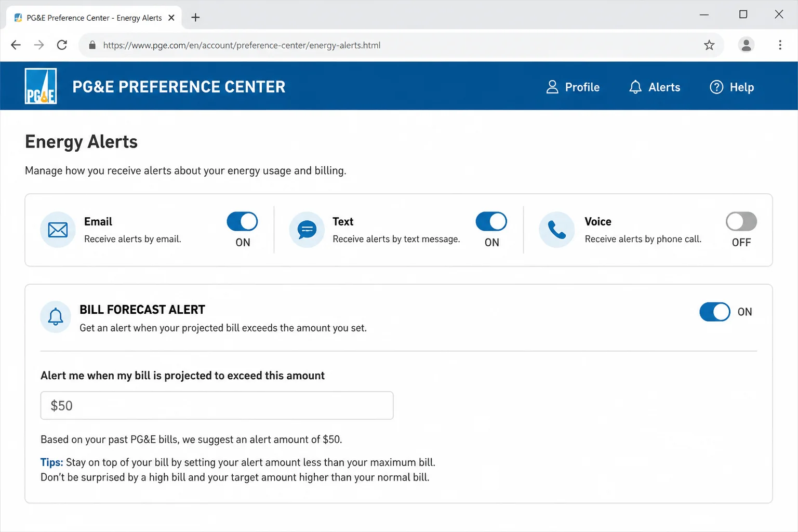Click the address bar URL
The width and height of the screenshot is (798, 532).
[x=242, y=45]
